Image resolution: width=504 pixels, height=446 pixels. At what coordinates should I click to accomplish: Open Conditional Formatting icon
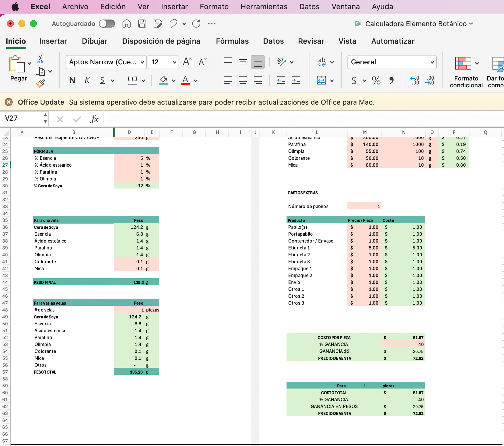(463, 63)
